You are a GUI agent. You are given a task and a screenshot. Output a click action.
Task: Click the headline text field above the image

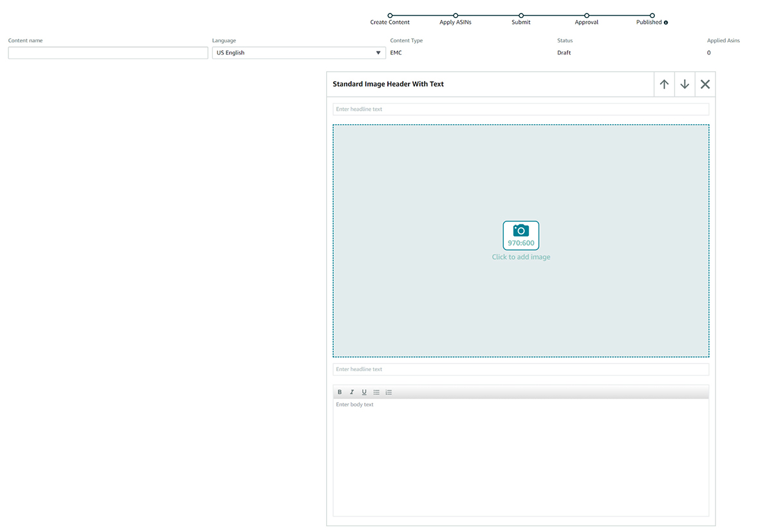(520, 109)
